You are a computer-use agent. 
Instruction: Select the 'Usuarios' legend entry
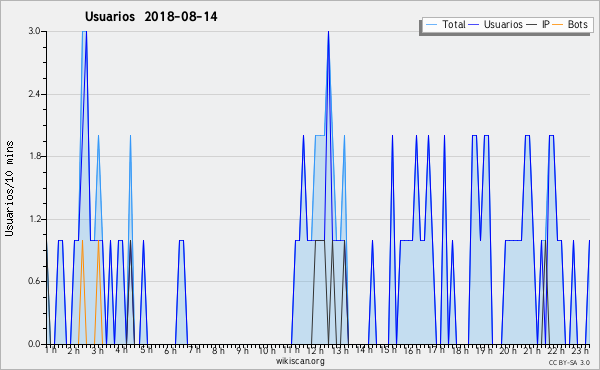pyautogui.click(x=503, y=24)
